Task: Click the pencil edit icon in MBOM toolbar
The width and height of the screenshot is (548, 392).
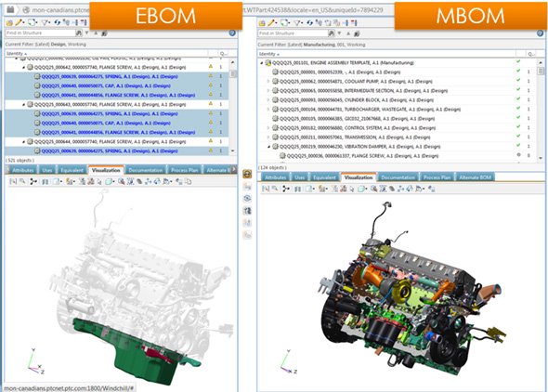Action: [271, 23]
